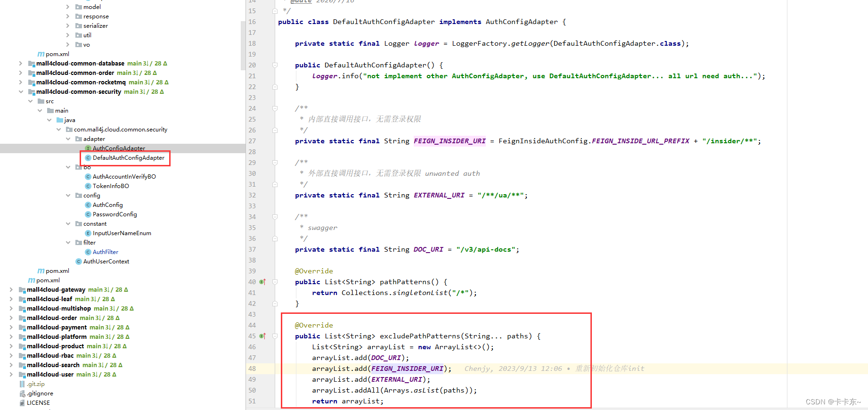The height and width of the screenshot is (410, 868).
Task: Fold excludePathPatterns method at line 45
Action: 275,336
